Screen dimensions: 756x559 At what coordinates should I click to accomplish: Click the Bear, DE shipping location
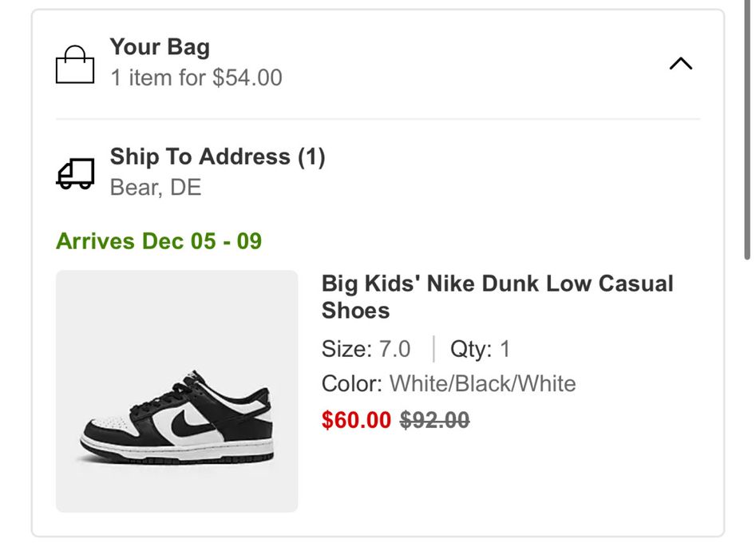(156, 188)
